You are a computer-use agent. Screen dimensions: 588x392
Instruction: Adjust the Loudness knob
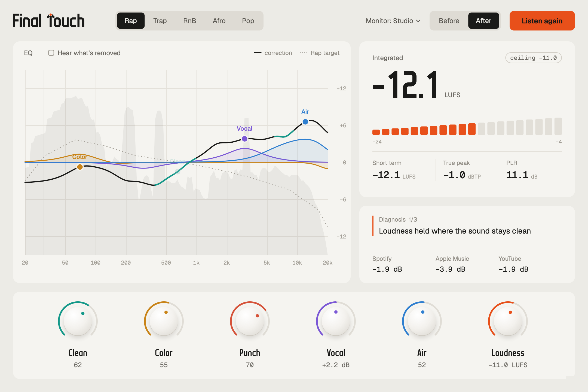point(508,321)
